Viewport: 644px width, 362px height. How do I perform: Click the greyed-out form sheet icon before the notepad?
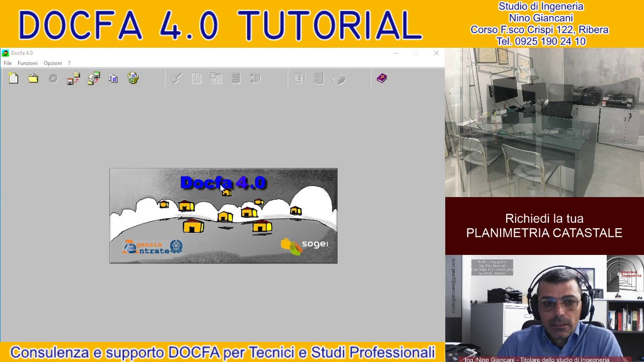(300, 78)
